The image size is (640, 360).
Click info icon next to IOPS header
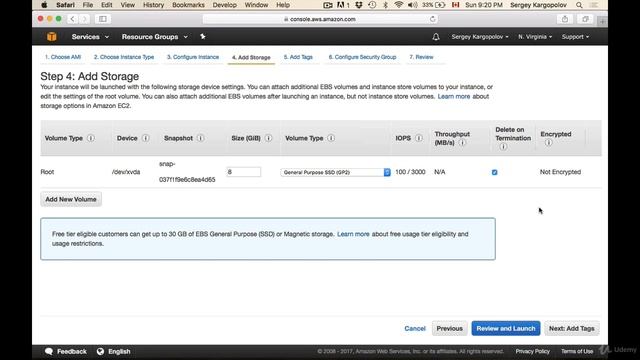click(419, 138)
